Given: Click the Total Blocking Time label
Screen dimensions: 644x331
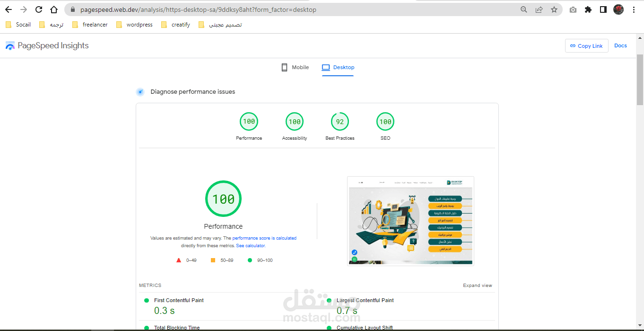Looking at the screenshot, I should tap(177, 328).
